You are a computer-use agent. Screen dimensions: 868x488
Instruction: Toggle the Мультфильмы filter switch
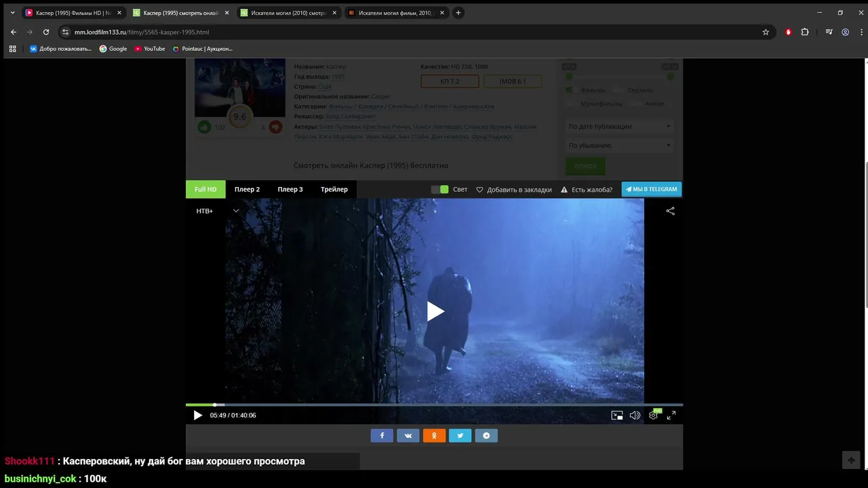click(x=573, y=104)
